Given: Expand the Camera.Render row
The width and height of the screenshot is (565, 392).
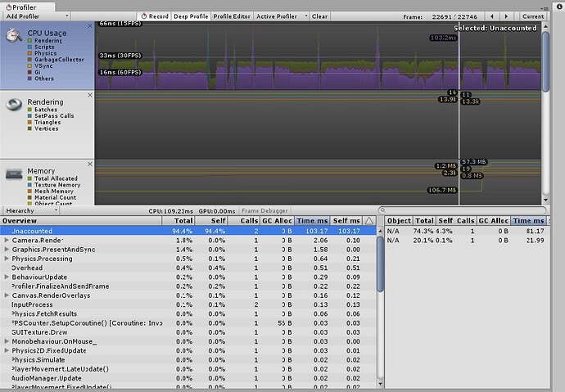Looking at the screenshot, I should [7, 240].
